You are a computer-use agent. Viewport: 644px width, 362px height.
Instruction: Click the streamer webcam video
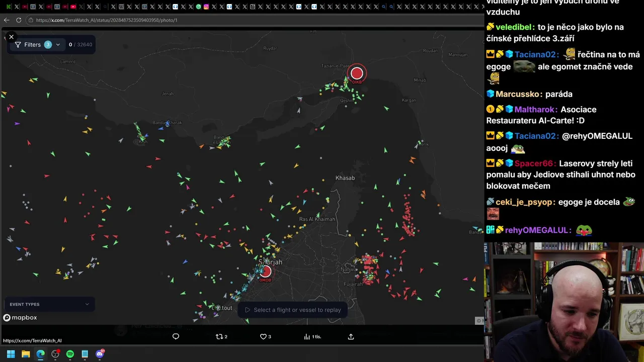point(564,302)
